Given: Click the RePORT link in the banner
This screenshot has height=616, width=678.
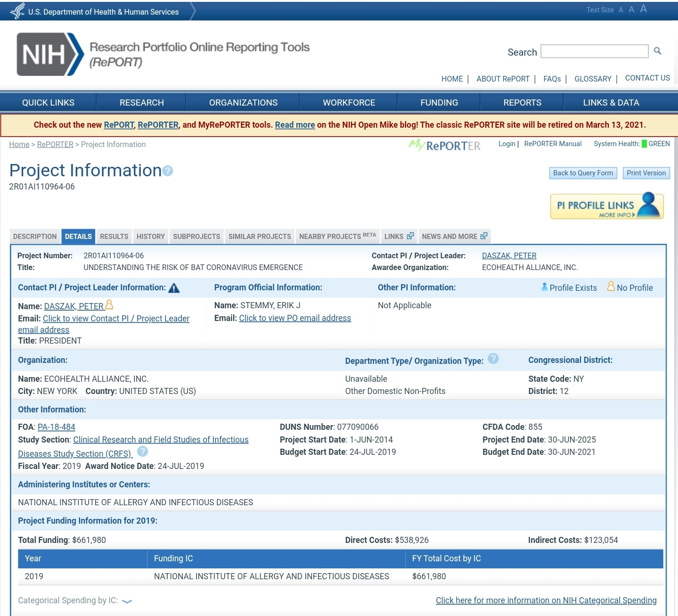Looking at the screenshot, I should [119, 125].
